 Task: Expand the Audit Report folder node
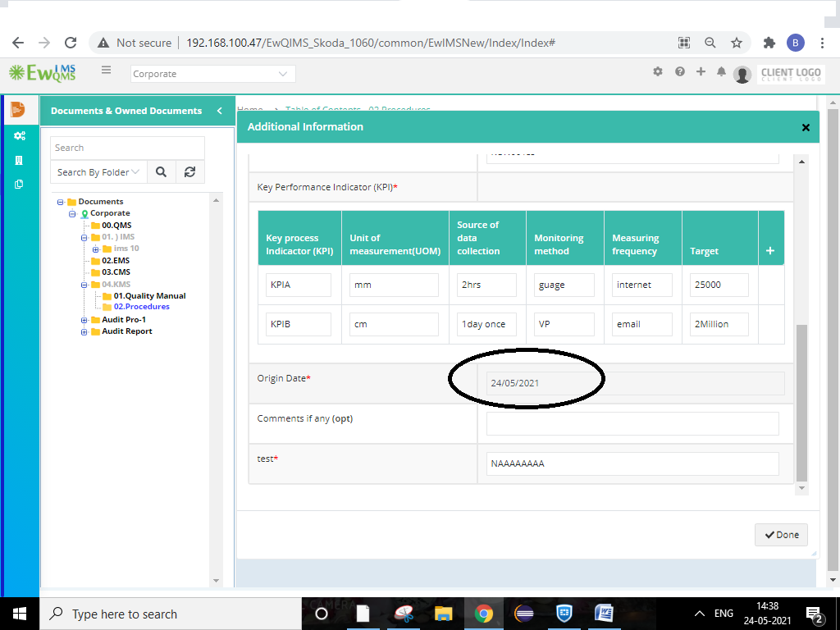[x=84, y=332]
